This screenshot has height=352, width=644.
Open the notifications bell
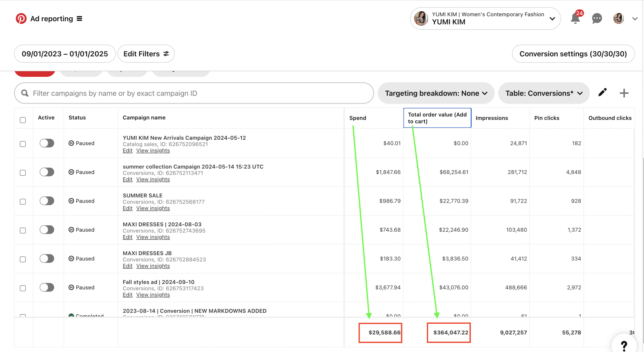(x=575, y=19)
